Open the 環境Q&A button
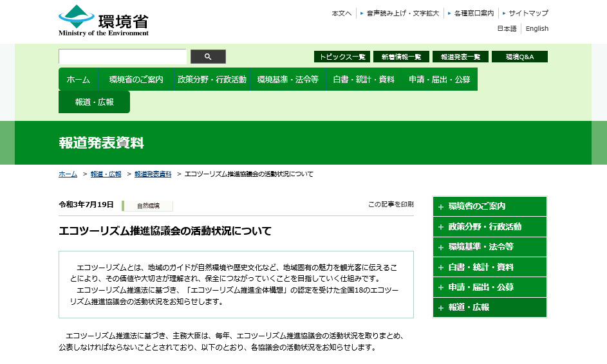This screenshot has height=364, width=607. (519, 57)
